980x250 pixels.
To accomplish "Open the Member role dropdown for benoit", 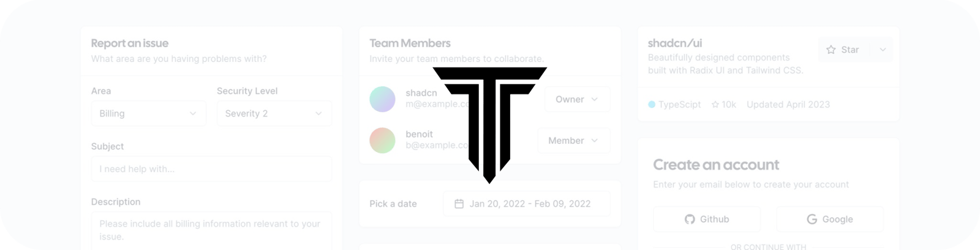I will coord(574,140).
